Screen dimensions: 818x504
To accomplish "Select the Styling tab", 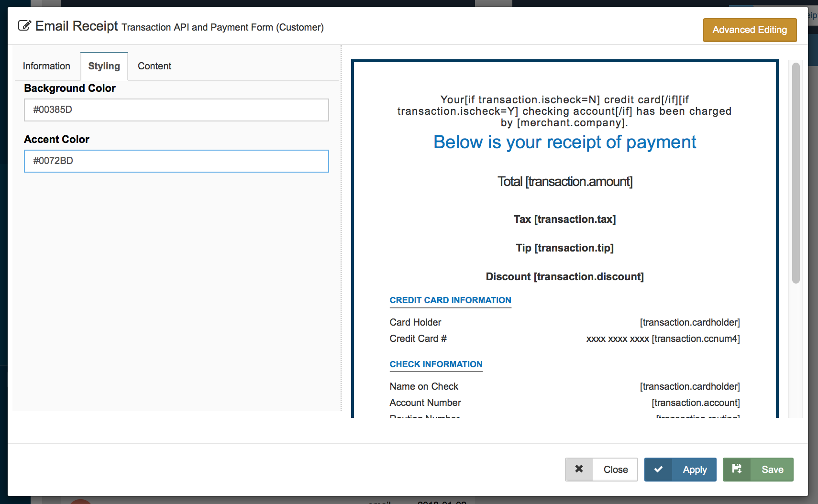I will pos(104,66).
